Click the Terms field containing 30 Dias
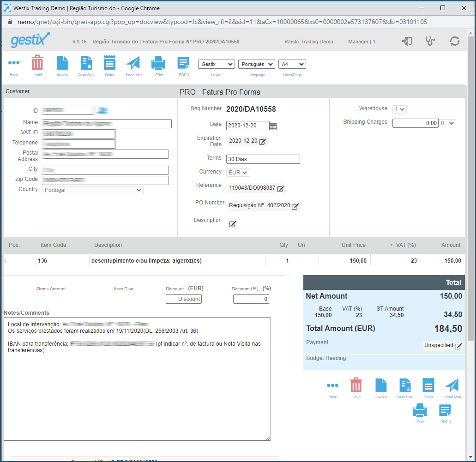 click(x=263, y=159)
